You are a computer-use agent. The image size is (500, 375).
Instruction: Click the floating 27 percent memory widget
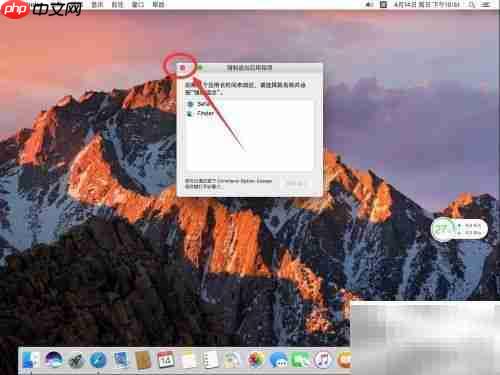click(459, 229)
